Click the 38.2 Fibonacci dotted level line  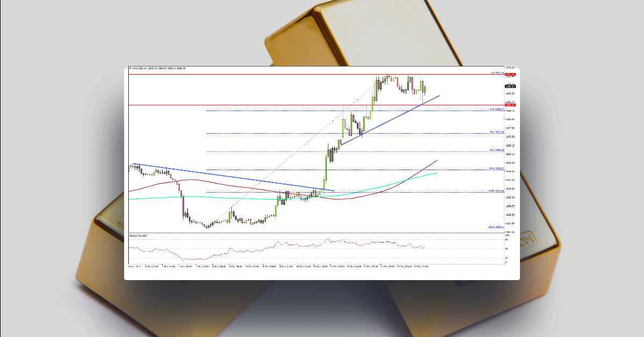pyautogui.click(x=322, y=133)
